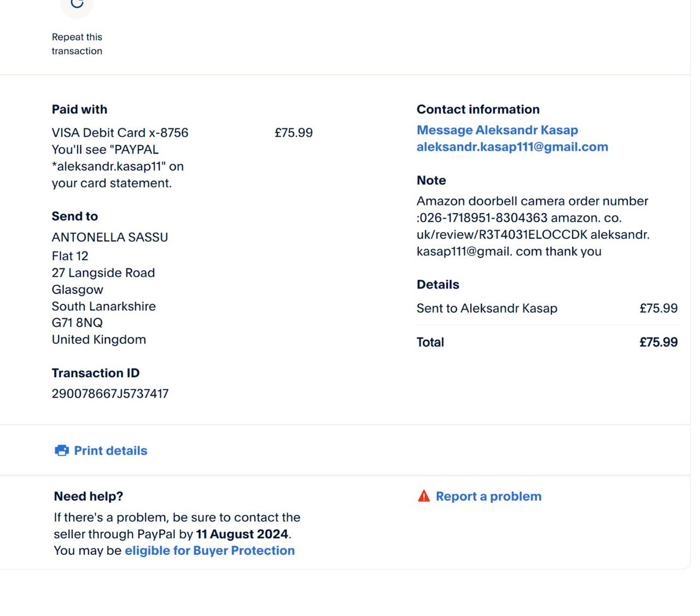Click the VISA Debit Card x-8756 line

tap(120, 133)
